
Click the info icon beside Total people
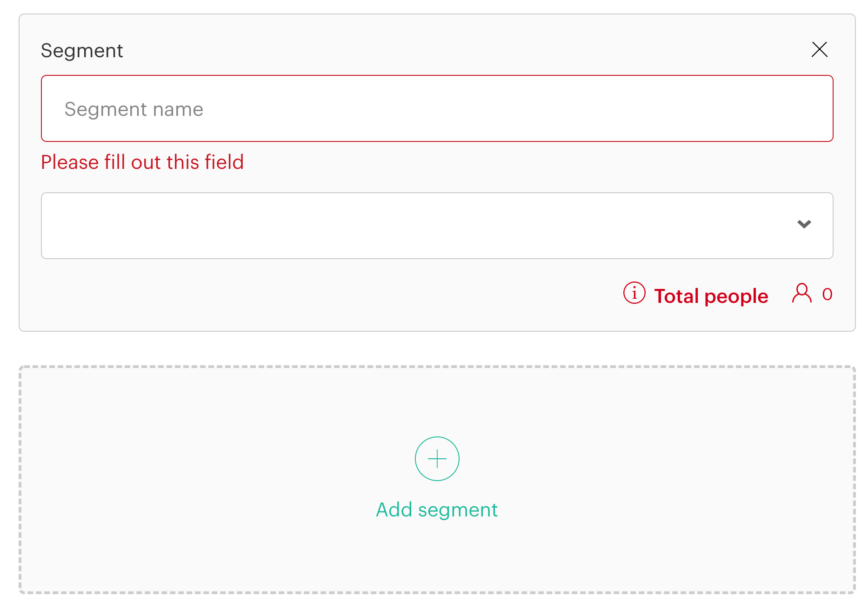coord(634,293)
